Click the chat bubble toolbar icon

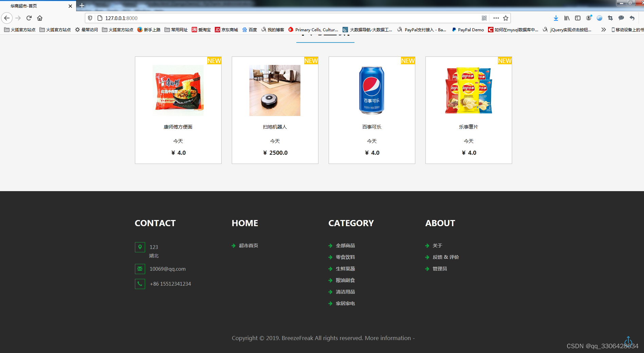pos(621,18)
